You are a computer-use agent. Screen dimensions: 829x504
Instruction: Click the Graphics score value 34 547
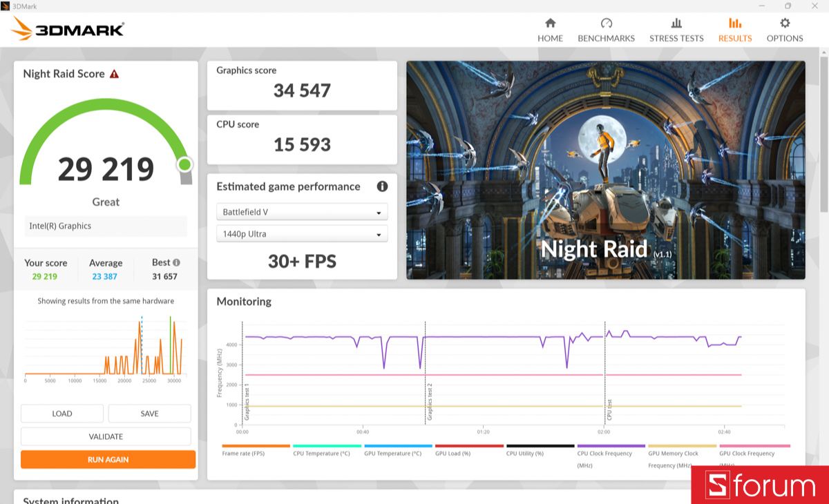[302, 90]
